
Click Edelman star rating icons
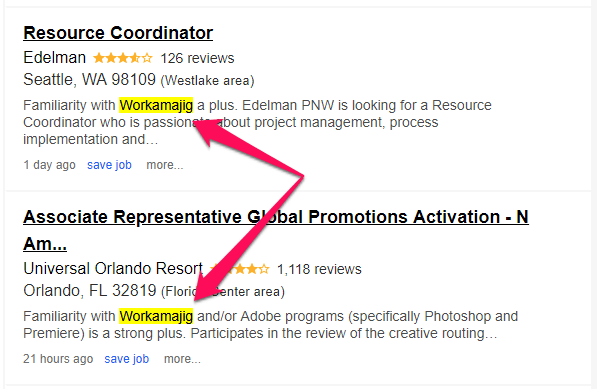click(x=123, y=58)
